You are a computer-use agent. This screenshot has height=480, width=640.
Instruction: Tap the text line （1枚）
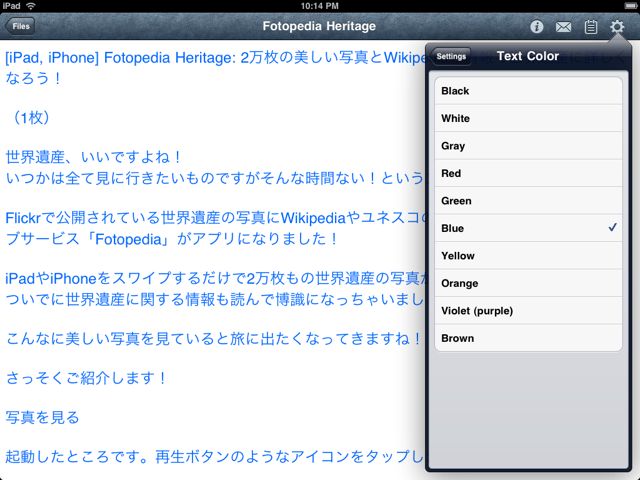pyautogui.click(x=31, y=118)
